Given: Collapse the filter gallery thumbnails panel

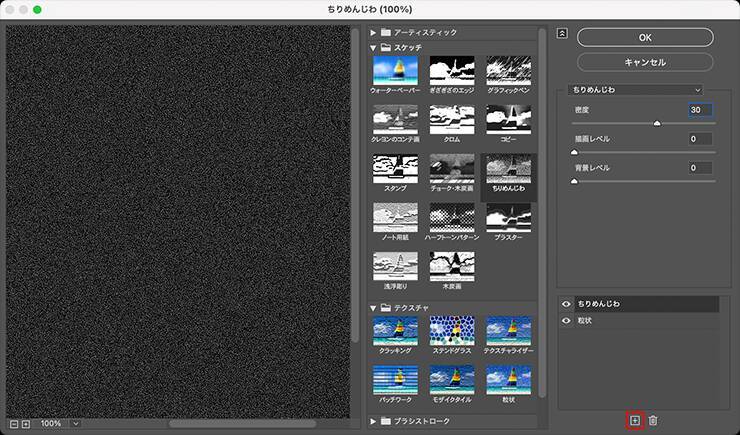Looking at the screenshot, I should click(x=562, y=33).
